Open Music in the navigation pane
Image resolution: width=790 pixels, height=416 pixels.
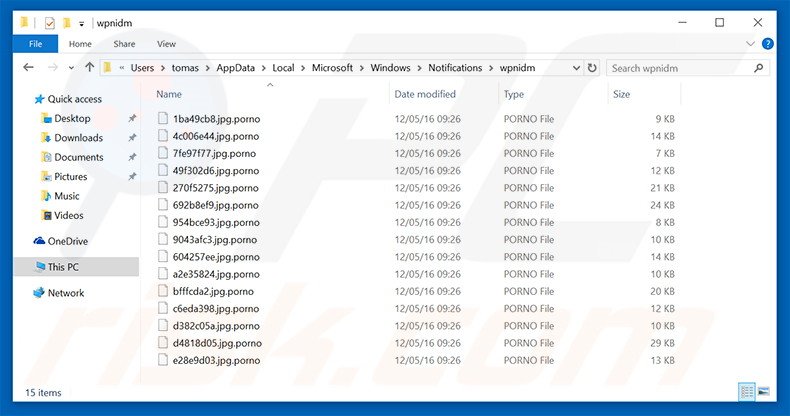tap(60, 196)
